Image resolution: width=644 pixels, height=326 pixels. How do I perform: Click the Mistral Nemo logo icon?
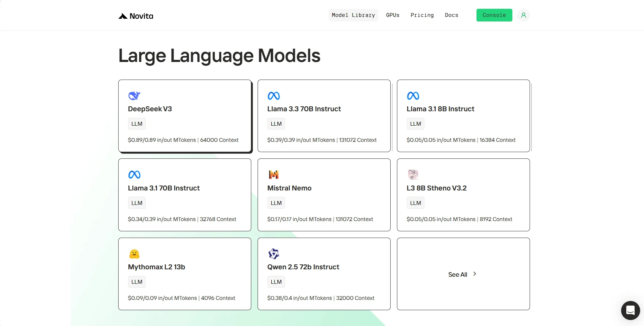point(274,175)
